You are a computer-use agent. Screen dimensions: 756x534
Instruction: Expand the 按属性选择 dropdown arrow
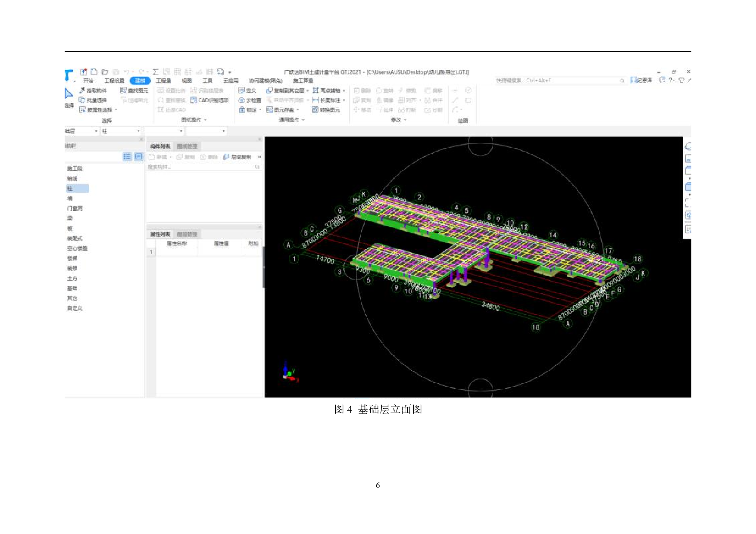pos(116,110)
